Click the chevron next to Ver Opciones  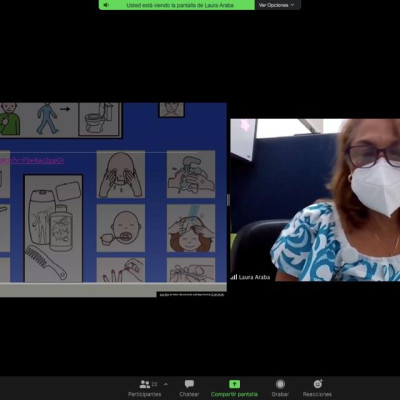293,5
